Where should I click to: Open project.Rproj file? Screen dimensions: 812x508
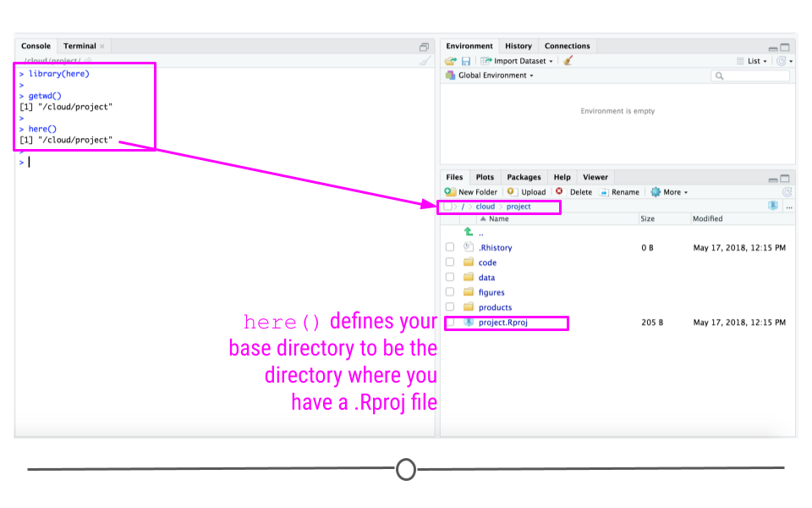[502, 323]
